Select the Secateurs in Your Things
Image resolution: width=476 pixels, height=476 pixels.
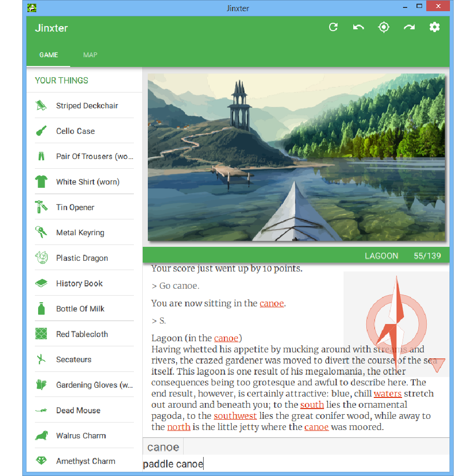(x=73, y=359)
